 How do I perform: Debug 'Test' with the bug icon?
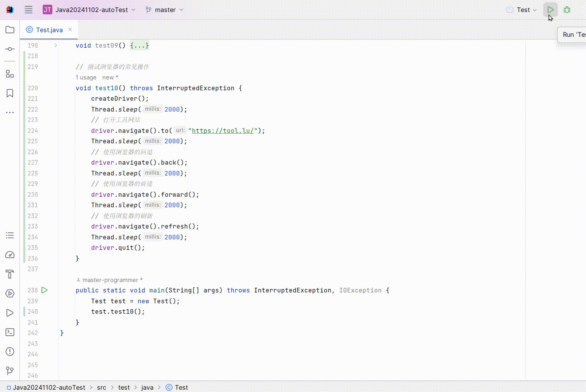567,10
